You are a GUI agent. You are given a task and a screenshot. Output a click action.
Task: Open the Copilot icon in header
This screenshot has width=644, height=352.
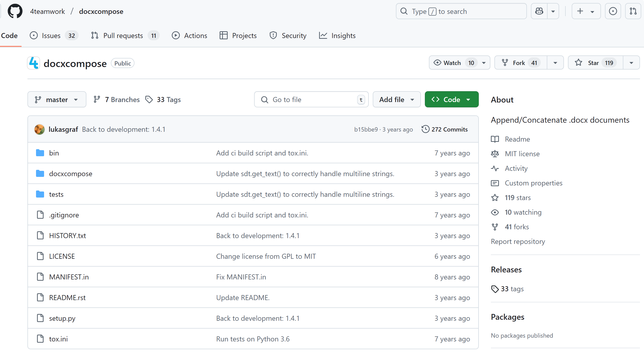[539, 11]
